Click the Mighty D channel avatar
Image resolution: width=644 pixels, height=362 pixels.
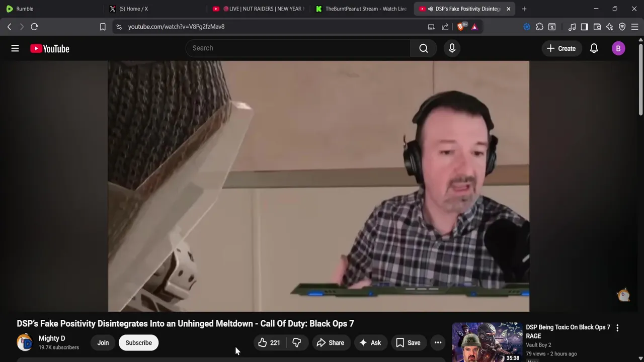pyautogui.click(x=24, y=342)
